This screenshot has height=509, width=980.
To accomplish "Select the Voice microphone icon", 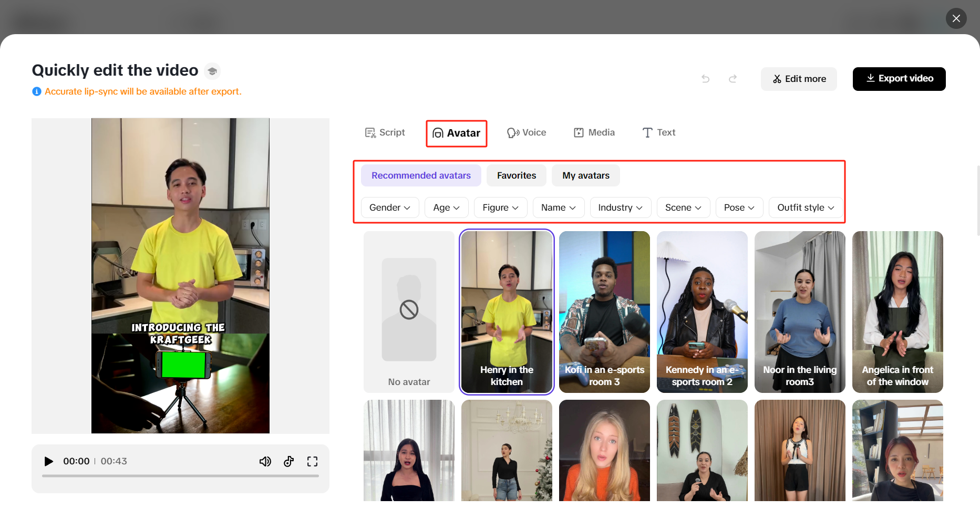I will (x=512, y=132).
